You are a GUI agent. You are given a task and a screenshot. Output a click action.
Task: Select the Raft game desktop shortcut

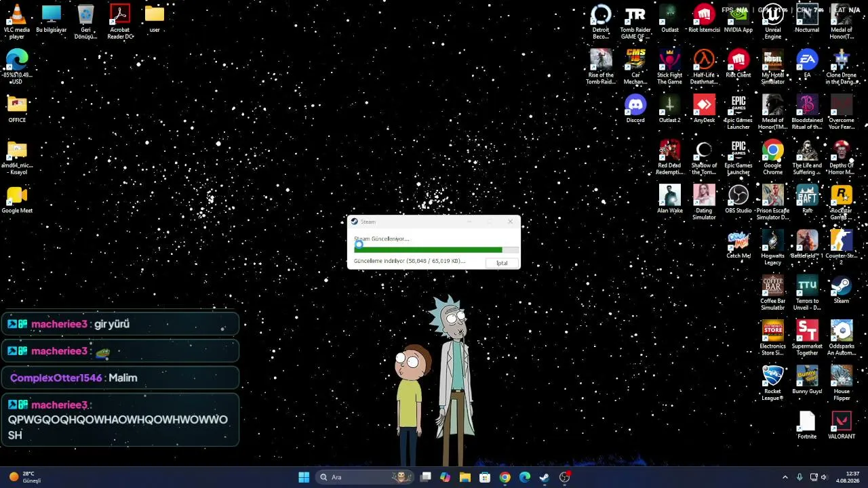point(807,199)
